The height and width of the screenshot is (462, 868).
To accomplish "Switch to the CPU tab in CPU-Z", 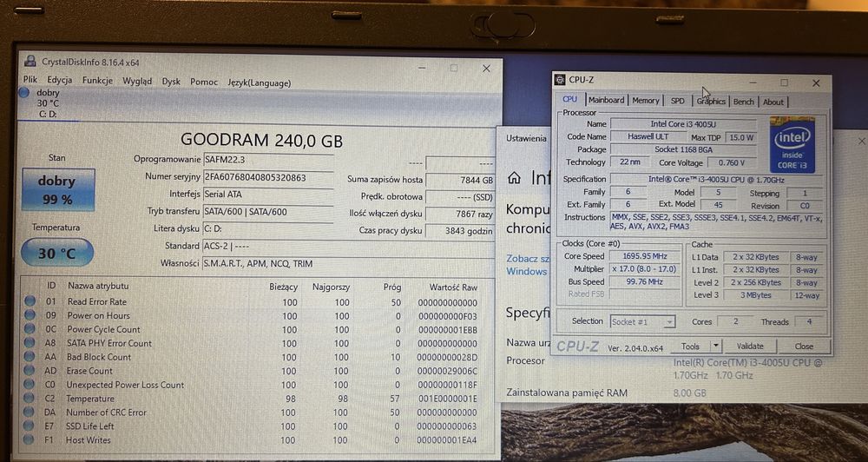I will point(569,99).
